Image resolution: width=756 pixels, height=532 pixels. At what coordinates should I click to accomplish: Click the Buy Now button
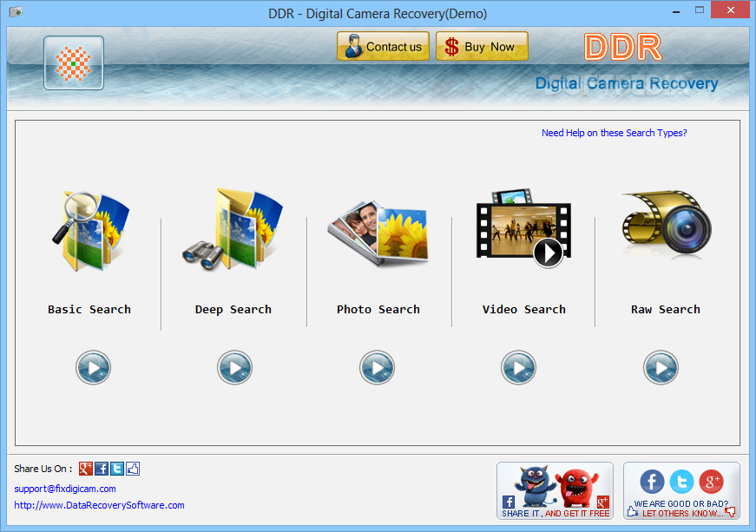482,46
